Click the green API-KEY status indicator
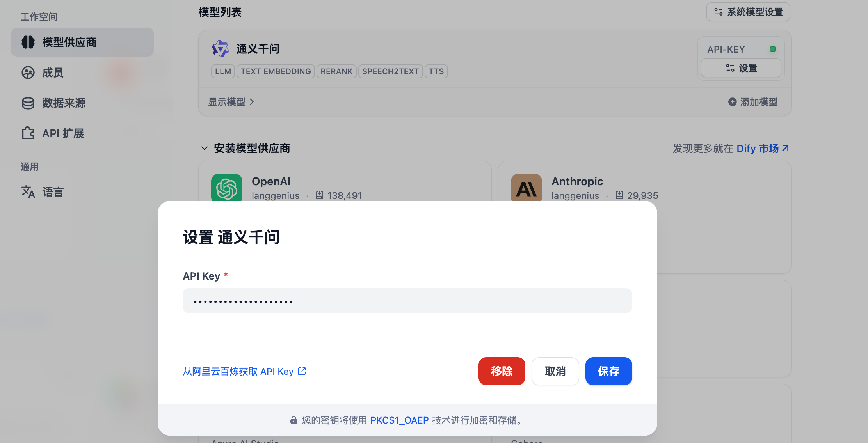Viewport: 868px width, 443px height. coord(772,49)
